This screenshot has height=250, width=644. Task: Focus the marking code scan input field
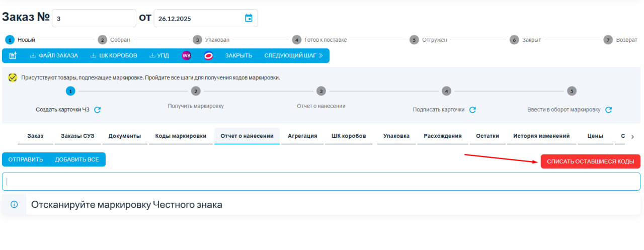click(x=321, y=182)
